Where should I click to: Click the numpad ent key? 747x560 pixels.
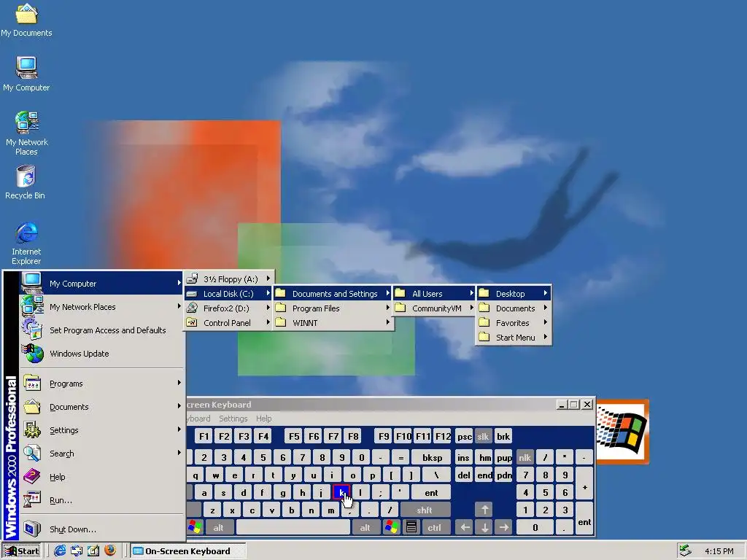coord(584,518)
